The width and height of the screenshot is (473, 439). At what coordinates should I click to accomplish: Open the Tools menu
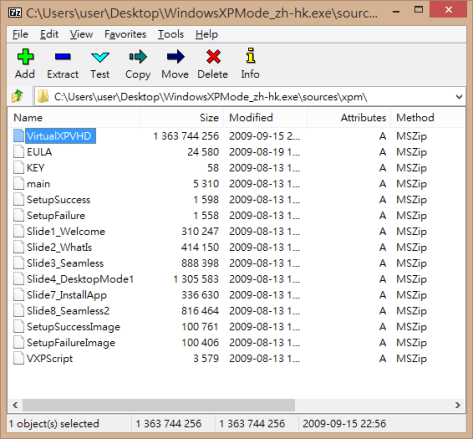pyautogui.click(x=171, y=34)
